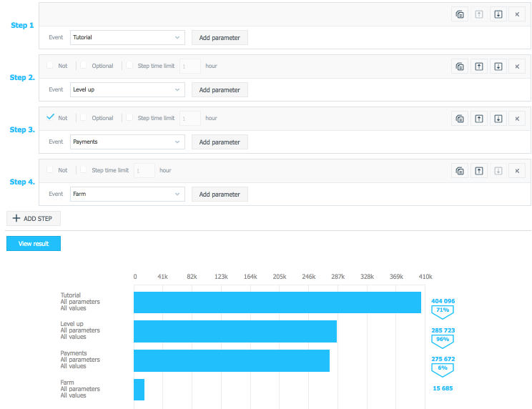Enable the Optional checkbox in Step 2
Image resolution: width=532 pixels, height=409 pixels.
(84, 66)
